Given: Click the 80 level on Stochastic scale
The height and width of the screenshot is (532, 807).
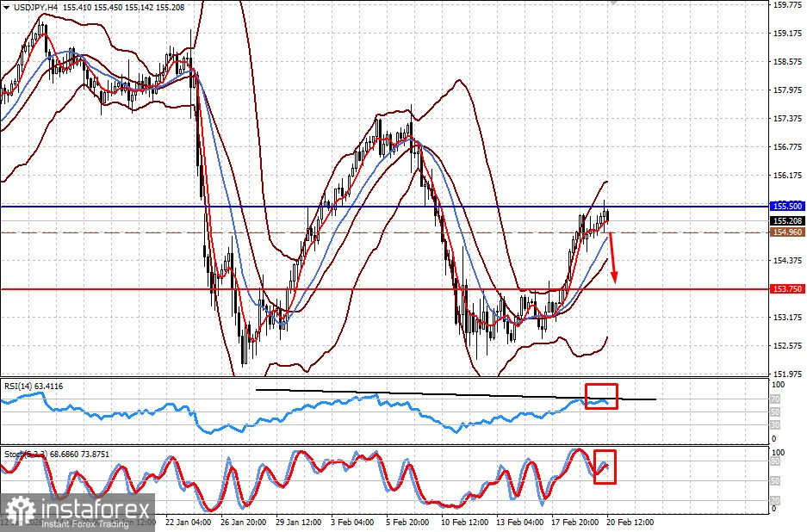Looking at the screenshot, I should coord(776,461).
